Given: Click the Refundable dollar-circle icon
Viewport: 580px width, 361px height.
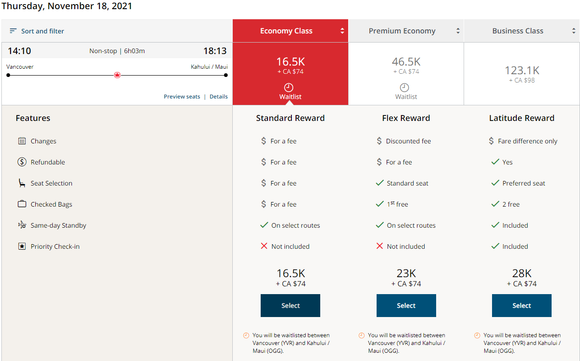Looking at the screenshot, I should tap(22, 162).
